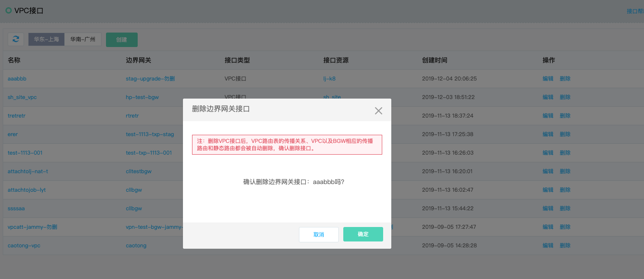Switch to the 华南-广州 region tab
Screen dimensions: 644x279
[x=83, y=39]
